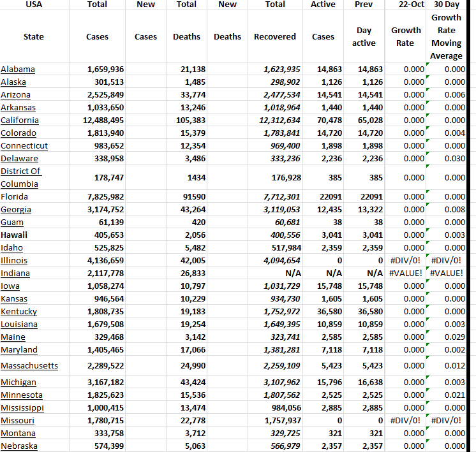This screenshot has width=476, height=452.
Task: Open the Idaho link
Action: point(12,248)
